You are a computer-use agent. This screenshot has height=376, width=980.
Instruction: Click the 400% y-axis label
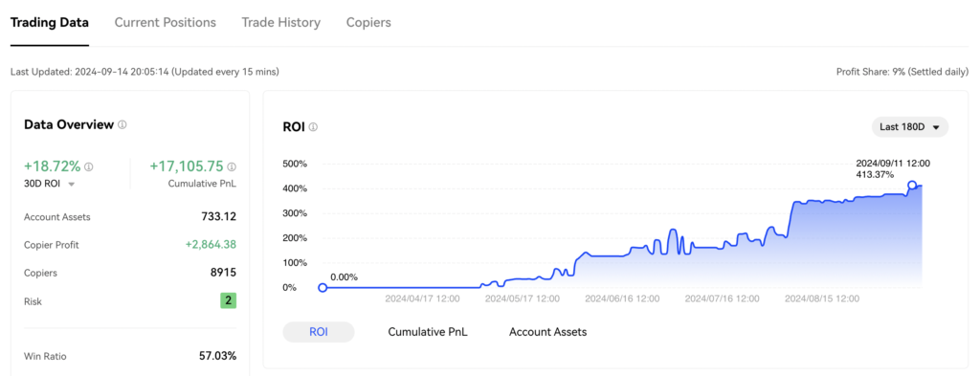295,188
